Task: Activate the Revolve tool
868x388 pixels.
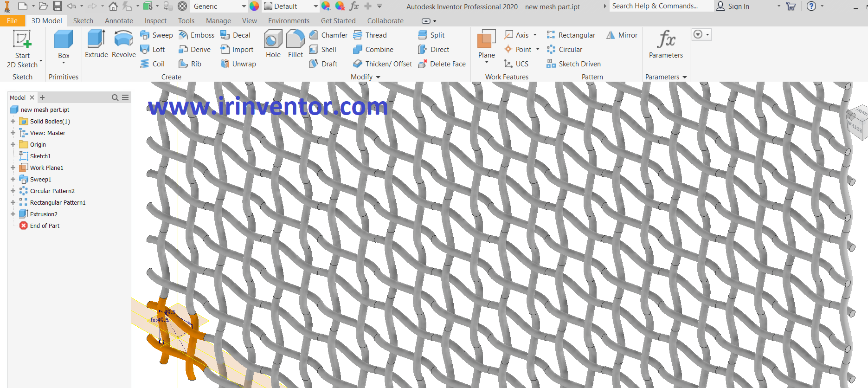Action: 124,44
